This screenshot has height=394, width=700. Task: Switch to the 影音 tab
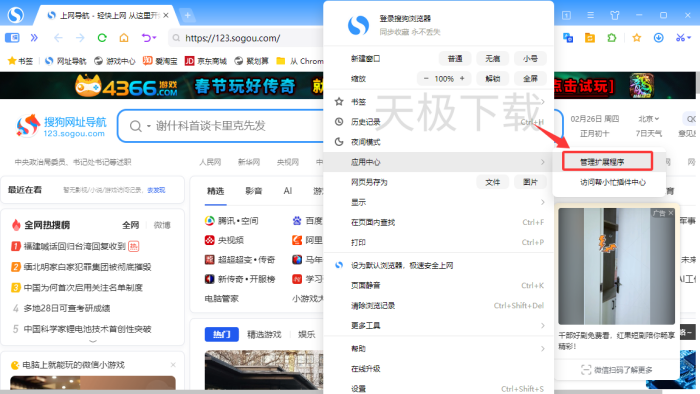click(254, 191)
